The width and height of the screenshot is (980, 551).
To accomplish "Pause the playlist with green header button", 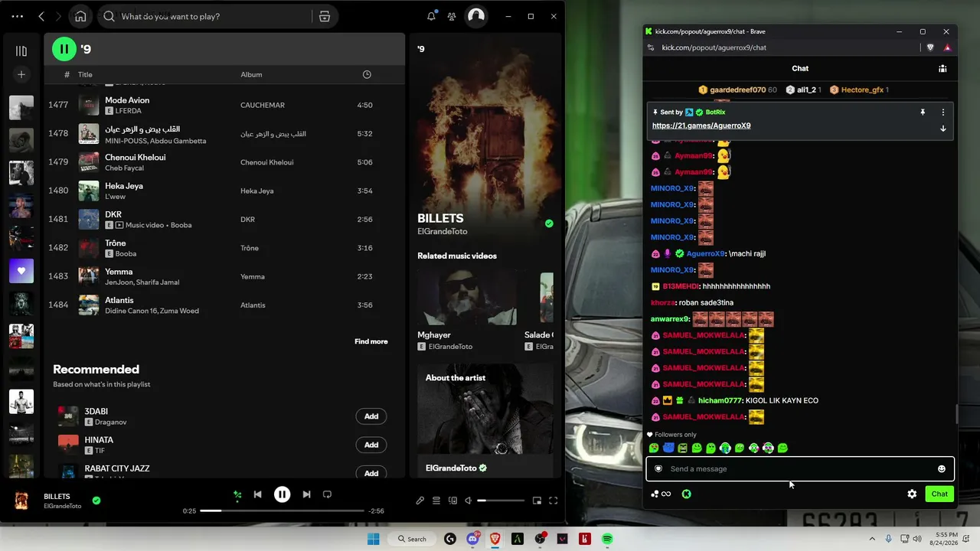I will pos(64,49).
